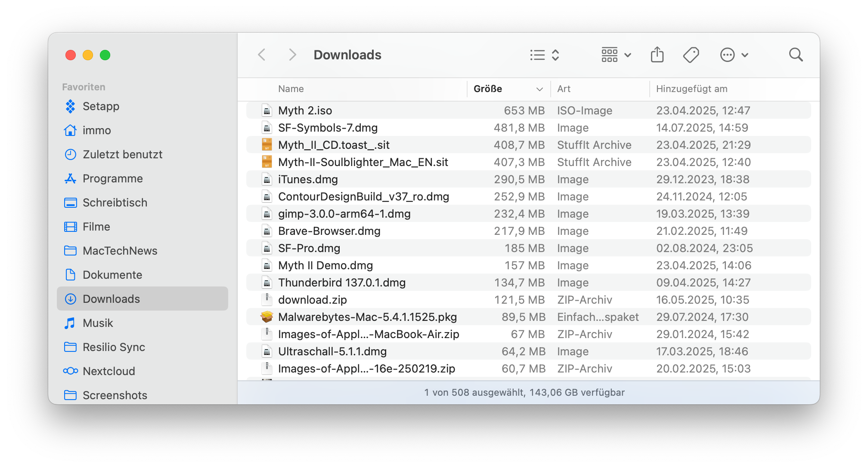Click the Tags toolbar icon
This screenshot has height=468, width=868.
pyautogui.click(x=691, y=55)
